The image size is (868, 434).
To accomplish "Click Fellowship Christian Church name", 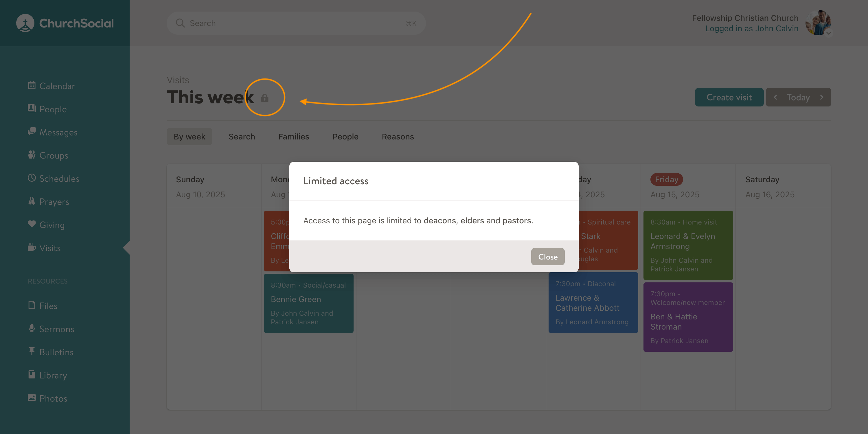I will (745, 18).
